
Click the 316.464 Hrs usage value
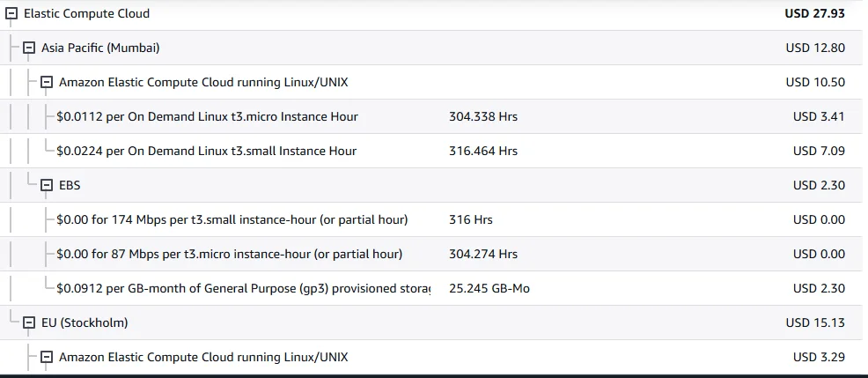pyautogui.click(x=483, y=152)
